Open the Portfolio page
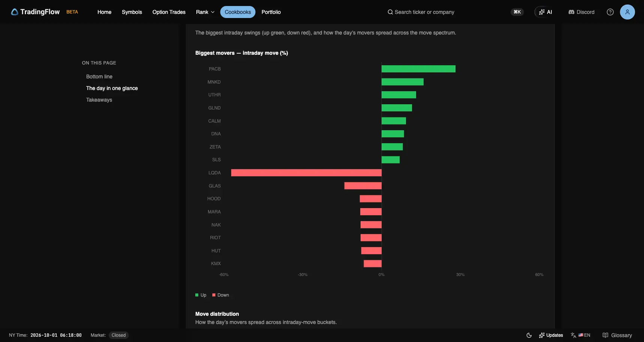 click(x=271, y=12)
